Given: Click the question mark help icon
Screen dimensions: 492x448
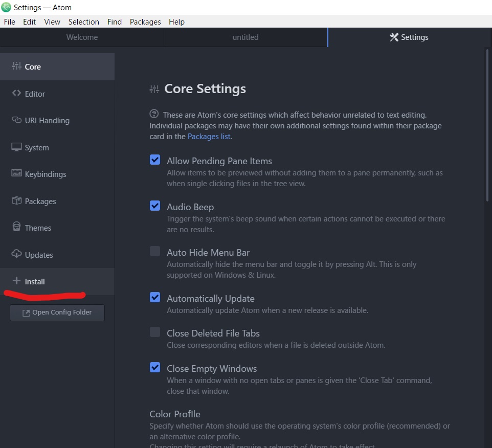Looking at the screenshot, I should (x=154, y=114).
